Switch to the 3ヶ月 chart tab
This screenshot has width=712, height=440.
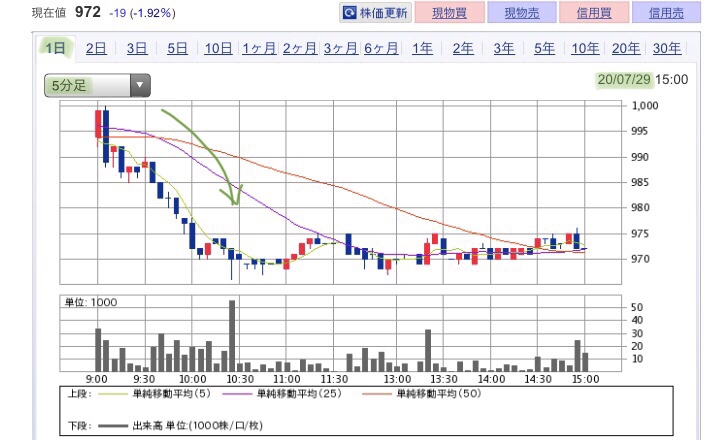pyautogui.click(x=341, y=48)
